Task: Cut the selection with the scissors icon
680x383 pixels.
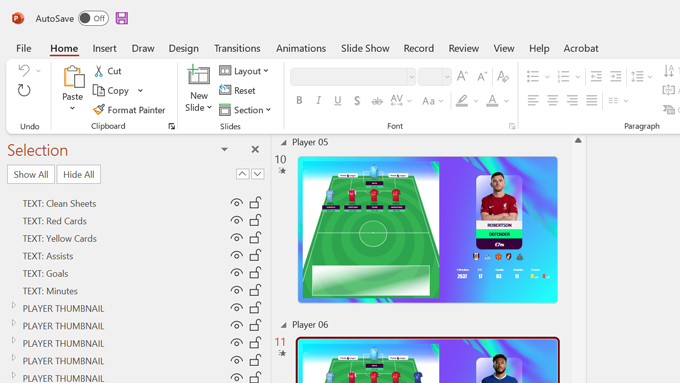Action: 99,71
